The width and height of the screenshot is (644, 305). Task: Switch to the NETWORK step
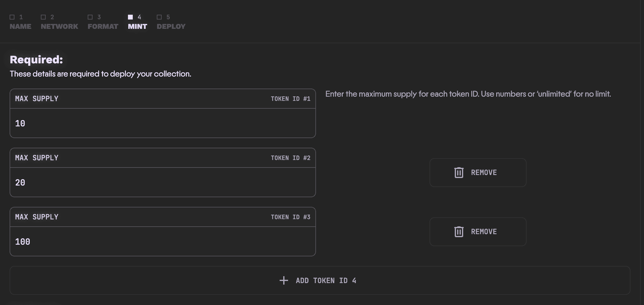pos(59,26)
